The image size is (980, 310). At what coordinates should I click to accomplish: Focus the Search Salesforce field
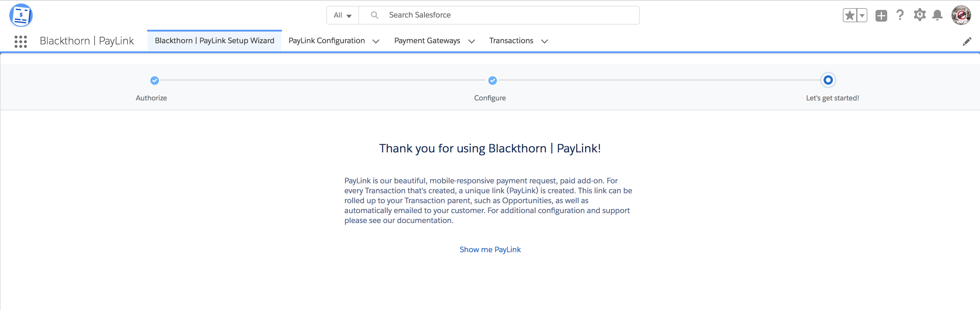pos(499,15)
